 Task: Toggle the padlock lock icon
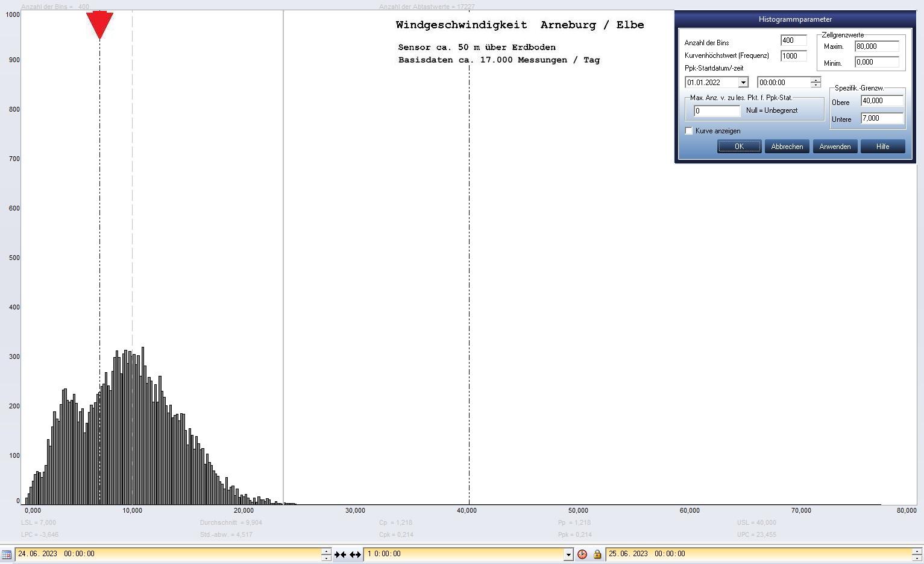(597, 554)
